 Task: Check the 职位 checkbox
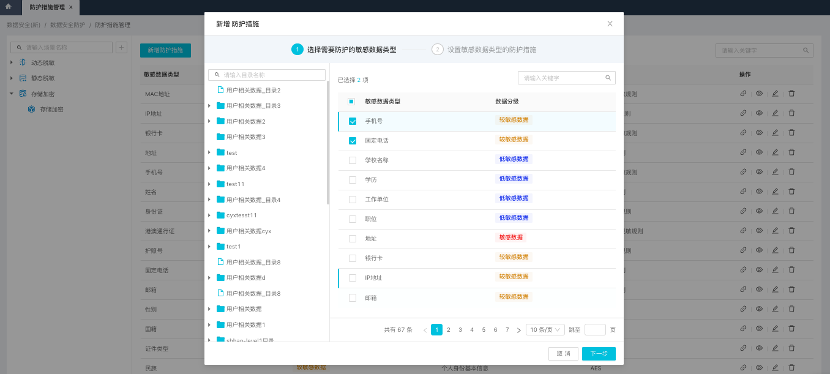click(353, 219)
